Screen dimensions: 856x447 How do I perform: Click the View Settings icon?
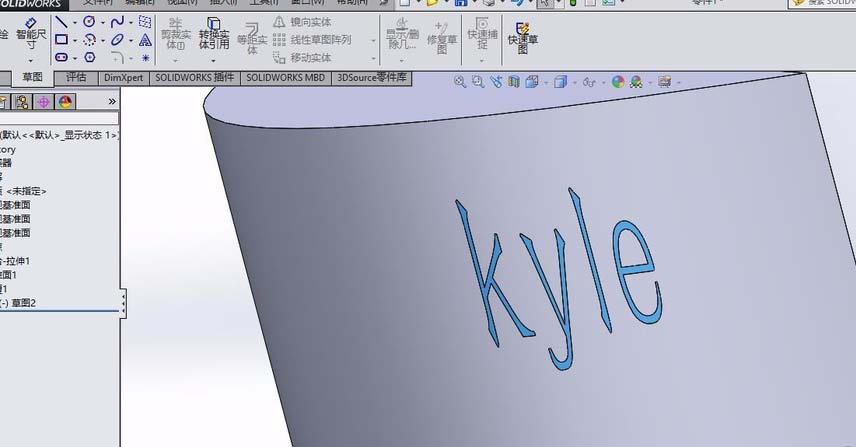[x=664, y=82]
